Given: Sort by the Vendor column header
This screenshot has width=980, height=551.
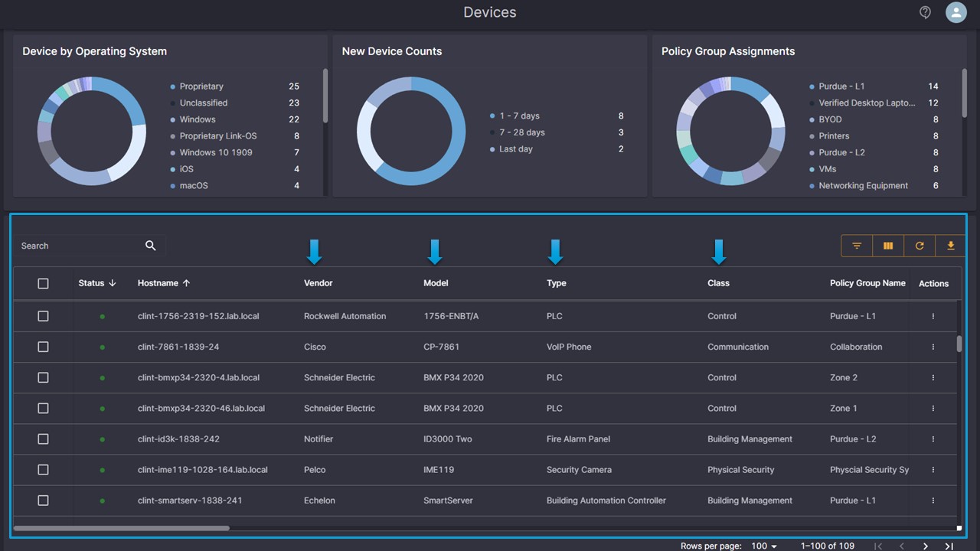Looking at the screenshot, I should click(x=318, y=283).
